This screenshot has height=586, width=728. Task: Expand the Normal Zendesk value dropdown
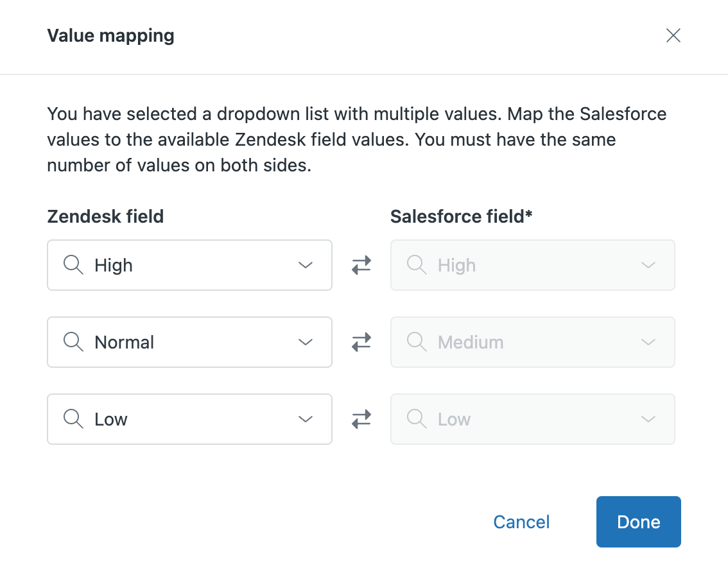coord(306,341)
